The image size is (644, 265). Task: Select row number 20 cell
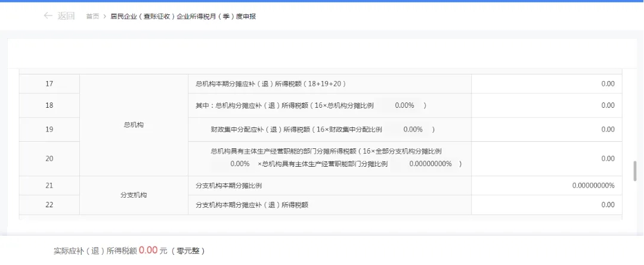tap(49, 159)
